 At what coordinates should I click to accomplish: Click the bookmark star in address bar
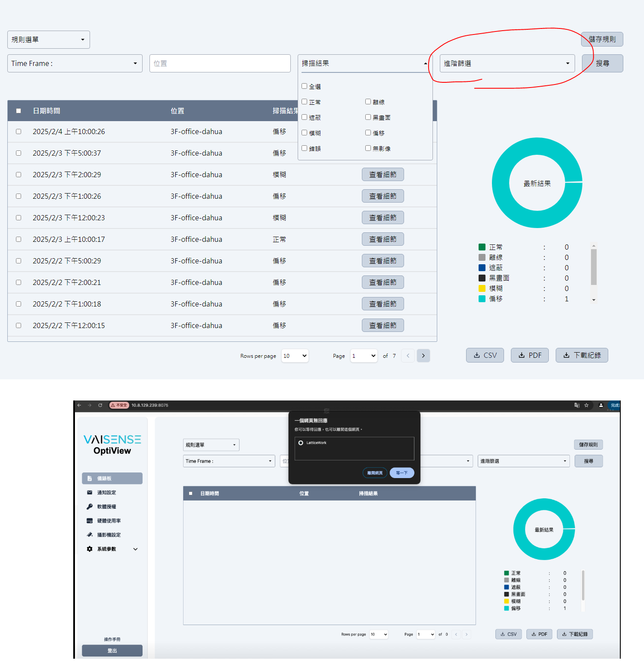(586, 405)
